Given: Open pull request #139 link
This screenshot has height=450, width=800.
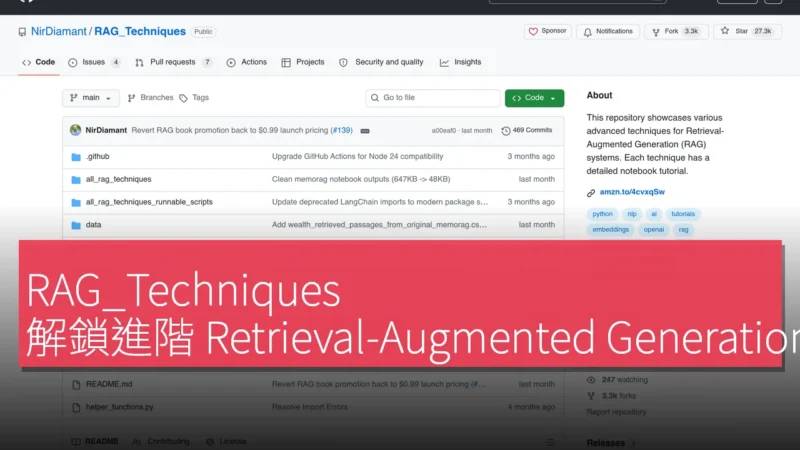Looking at the screenshot, I should [x=341, y=131].
